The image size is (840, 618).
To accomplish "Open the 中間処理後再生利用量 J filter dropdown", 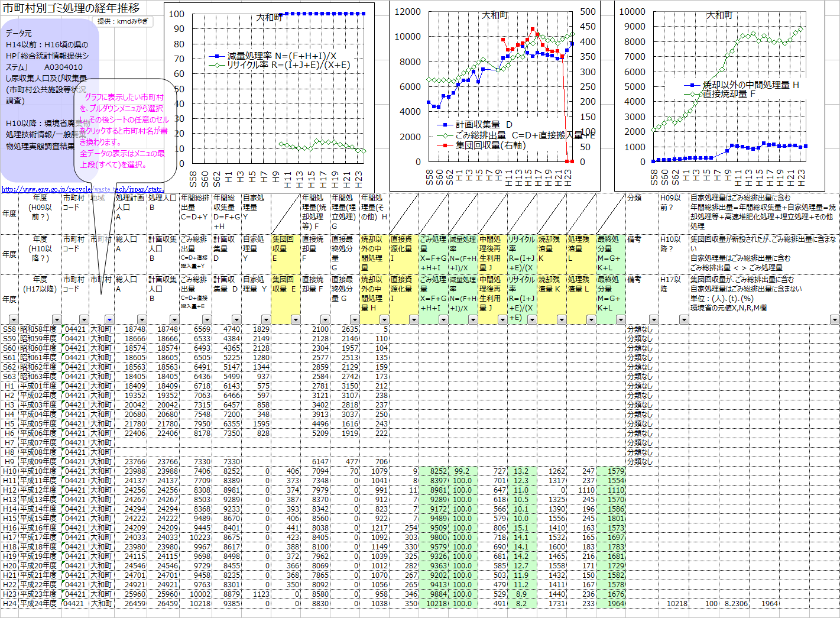I will click(502, 320).
